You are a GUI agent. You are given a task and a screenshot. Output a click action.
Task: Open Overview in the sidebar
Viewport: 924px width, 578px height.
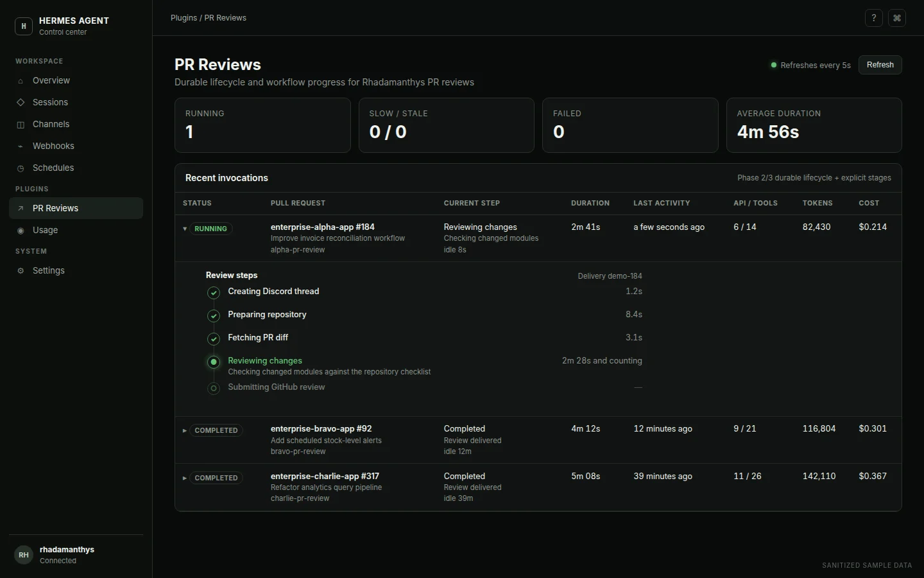76,81
